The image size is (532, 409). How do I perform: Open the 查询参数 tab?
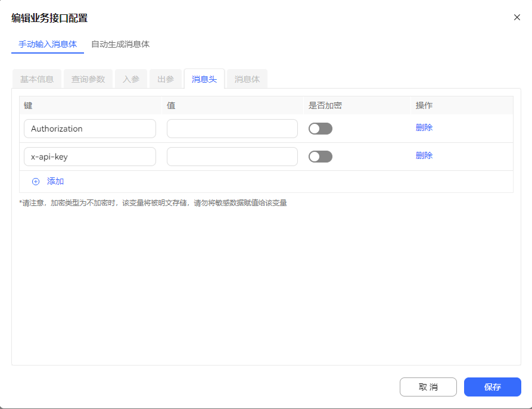pyautogui.click(x=88, y=79)
